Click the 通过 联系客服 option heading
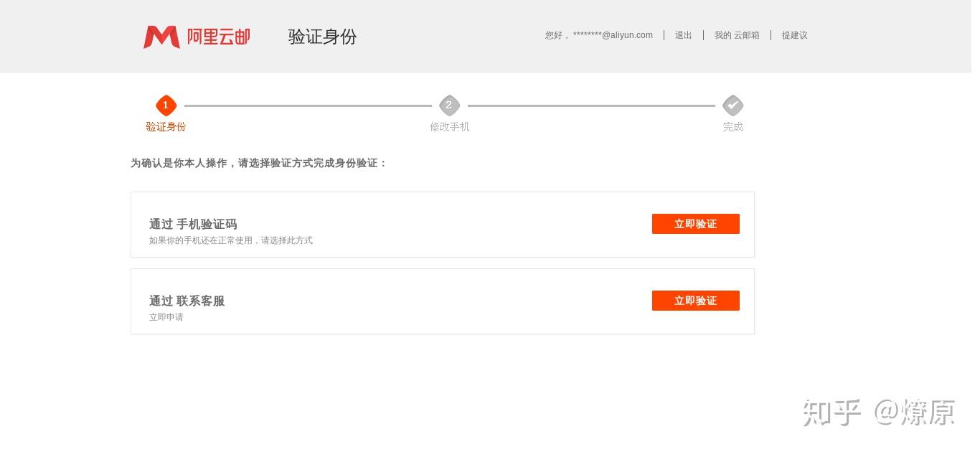The width and height of the screenshot is (980, 452). (187, 301)
